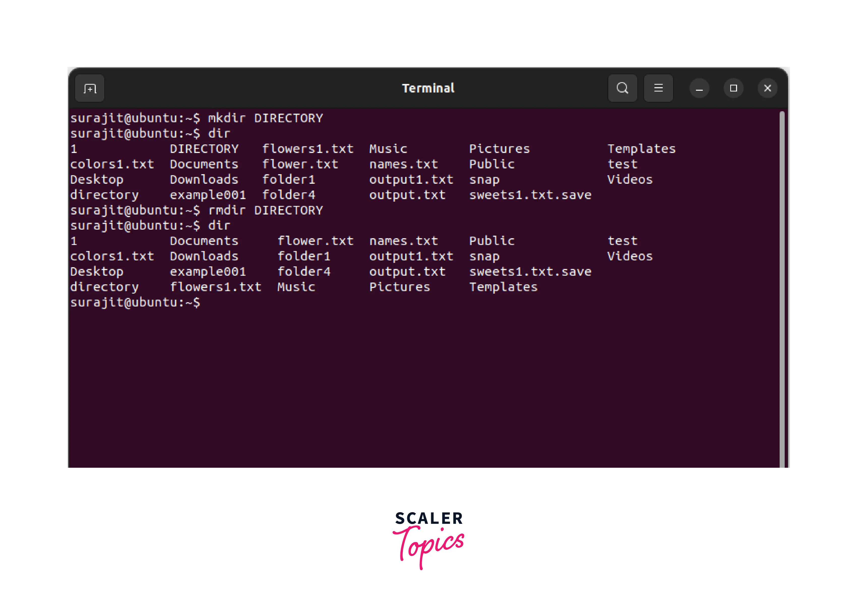Maximize the Terminal window
This screenshot has width=857, height=616.
coord(733,88)
